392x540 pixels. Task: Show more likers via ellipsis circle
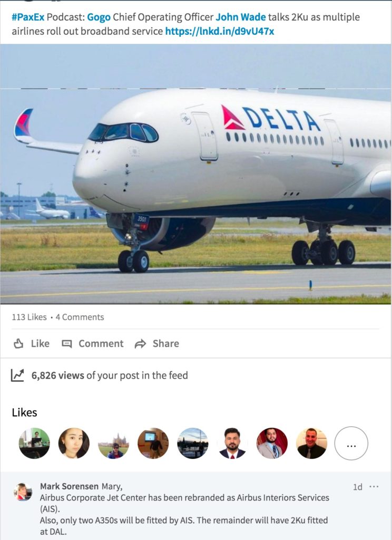[351, 443]
